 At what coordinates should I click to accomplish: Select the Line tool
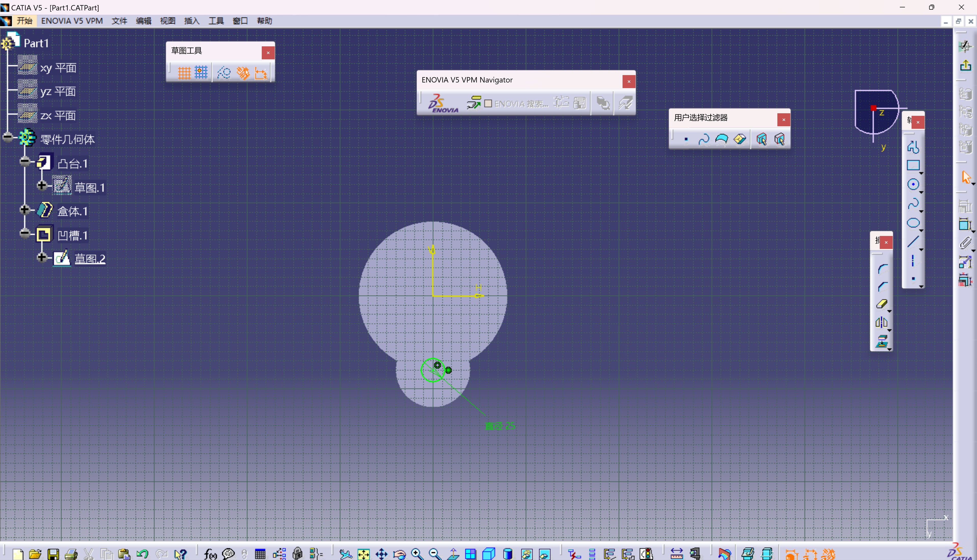(x=914, y=241)
